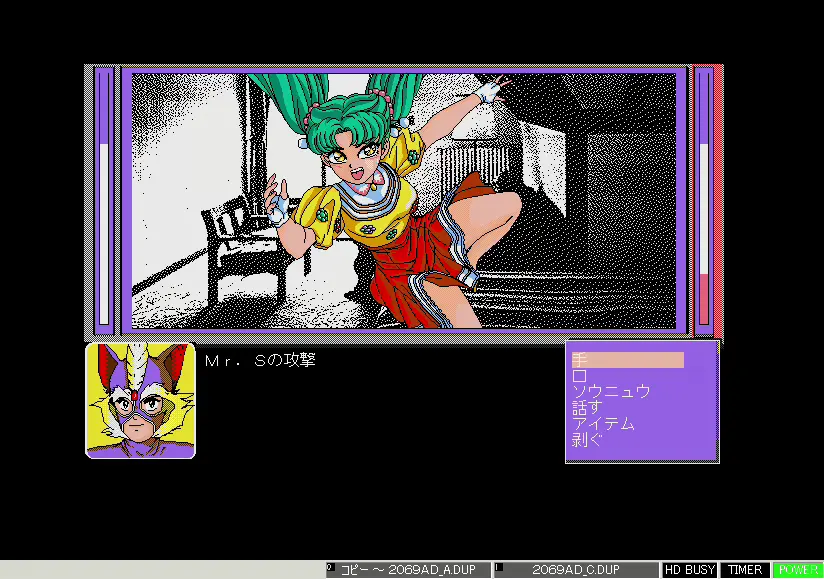The image size is (824, 579).
Task: Click the masked character portrait
Action: pyautogui.click(x=140, y=401)
